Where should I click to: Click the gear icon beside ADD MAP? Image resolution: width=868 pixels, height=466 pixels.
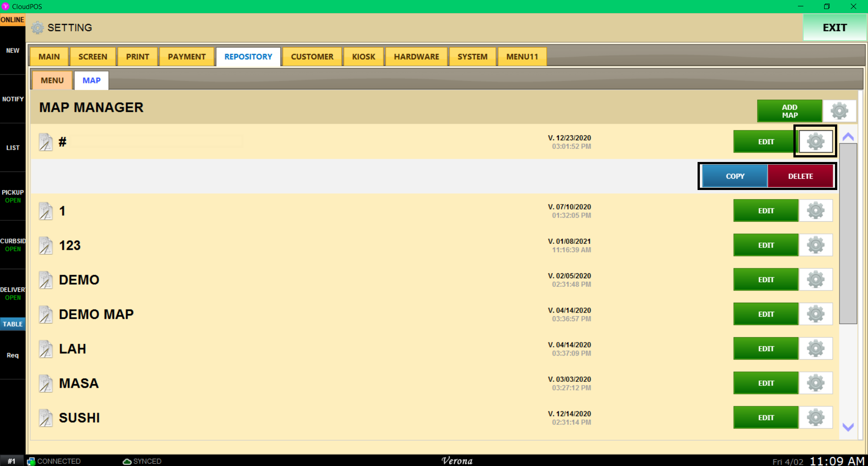coord(840,111)
